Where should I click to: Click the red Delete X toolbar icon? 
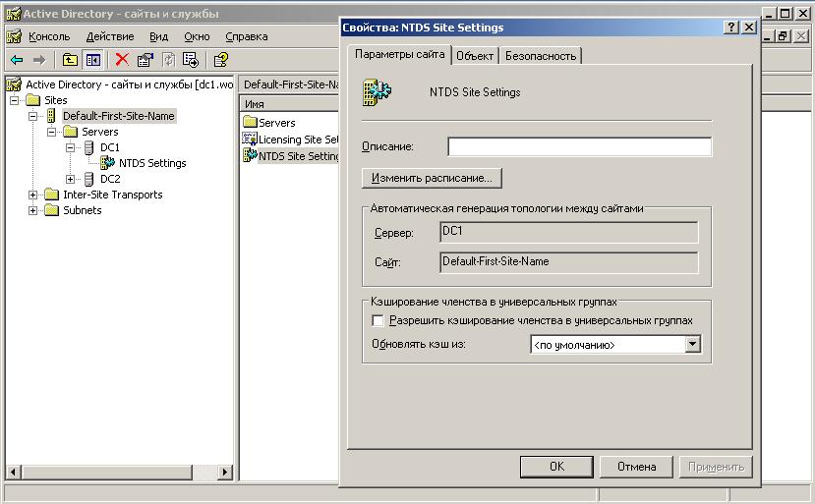(122, 60)
